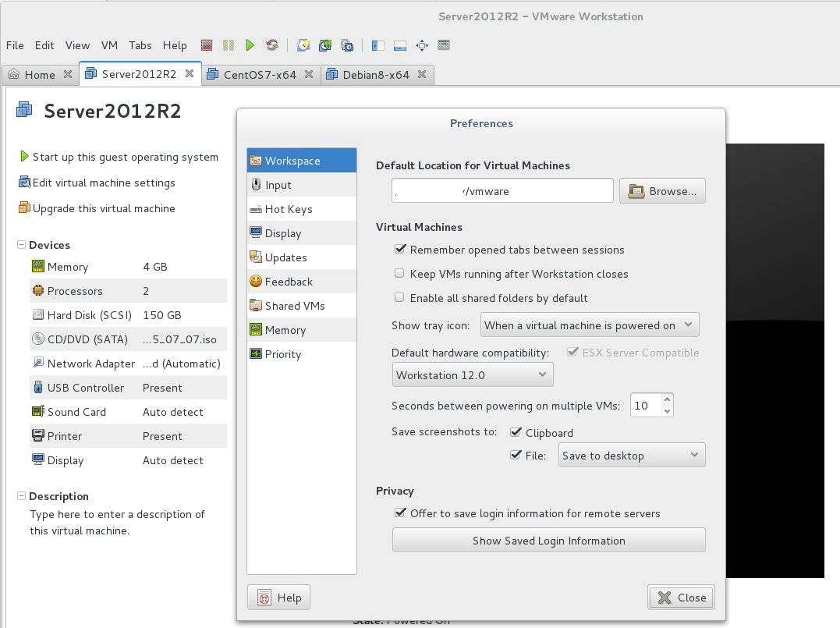The height and width of the screenshot is (628, 840).
Task: Toggle Offer to save login information checkbox
Action: coord(399,513)
